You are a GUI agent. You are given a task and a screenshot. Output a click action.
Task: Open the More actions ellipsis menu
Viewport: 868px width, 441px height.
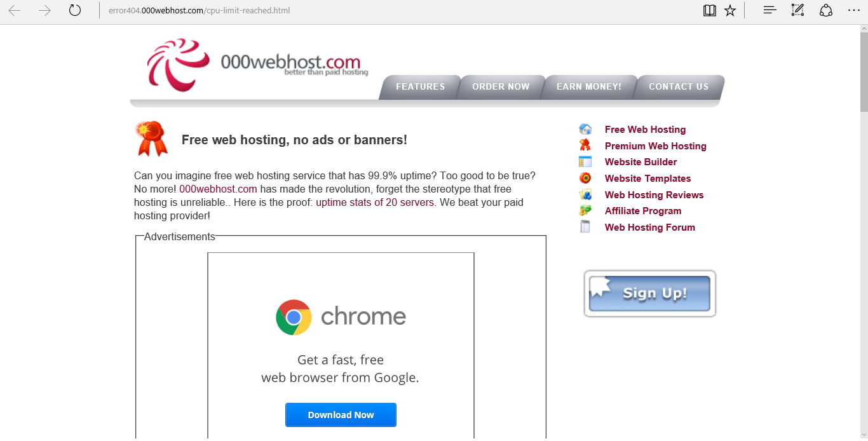click(x=854, y=10)
